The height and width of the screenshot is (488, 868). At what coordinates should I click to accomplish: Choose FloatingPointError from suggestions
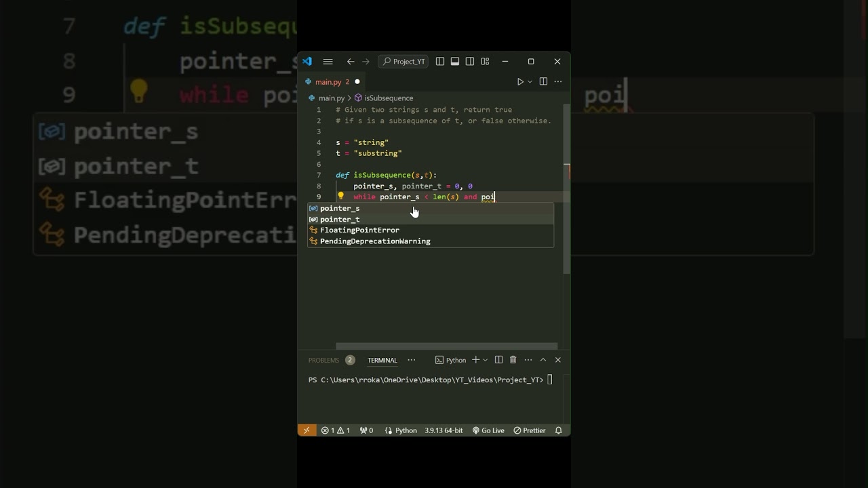pos(431,230)
